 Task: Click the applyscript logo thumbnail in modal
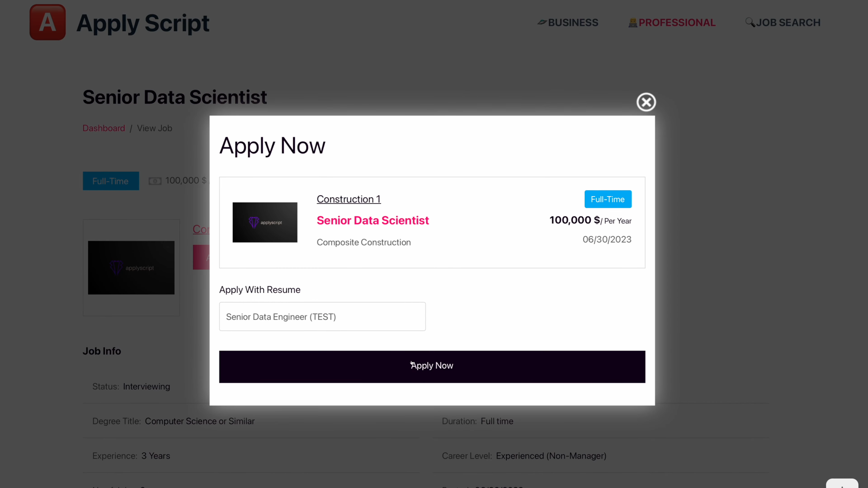click(x=265, y=222)
